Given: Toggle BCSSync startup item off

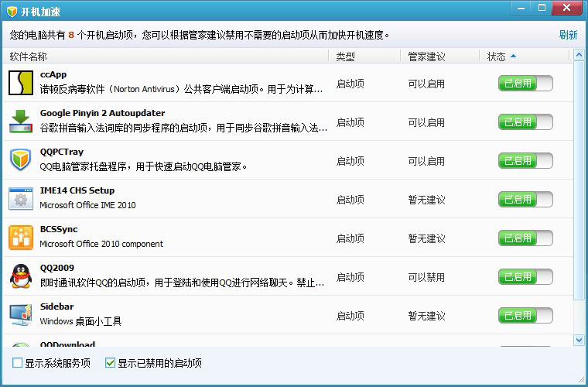Looking at the screenshot, I should tap(525, 238).
